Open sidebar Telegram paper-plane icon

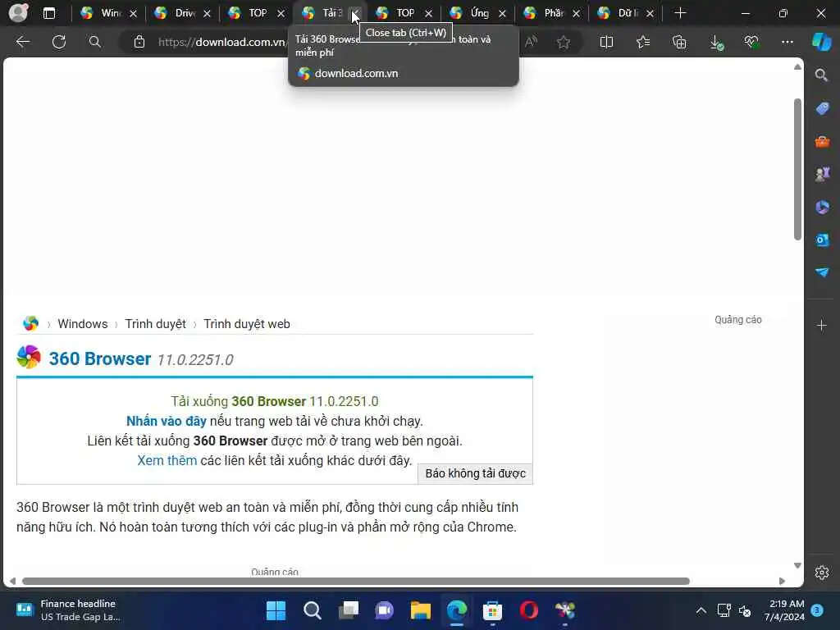tap(822, 272)
